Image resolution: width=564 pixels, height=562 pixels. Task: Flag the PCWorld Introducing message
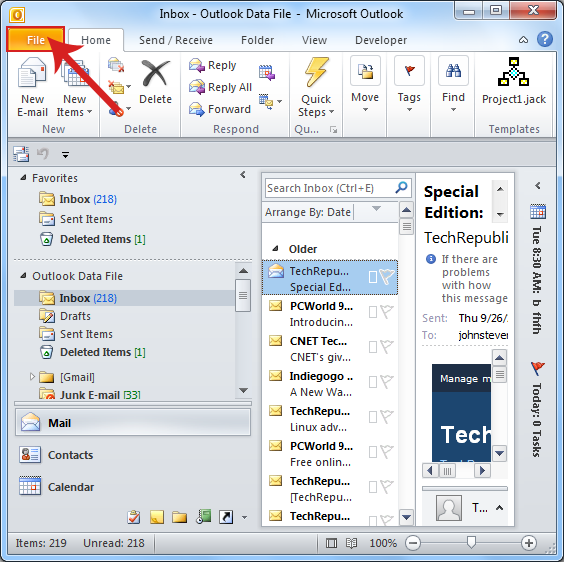387,312
